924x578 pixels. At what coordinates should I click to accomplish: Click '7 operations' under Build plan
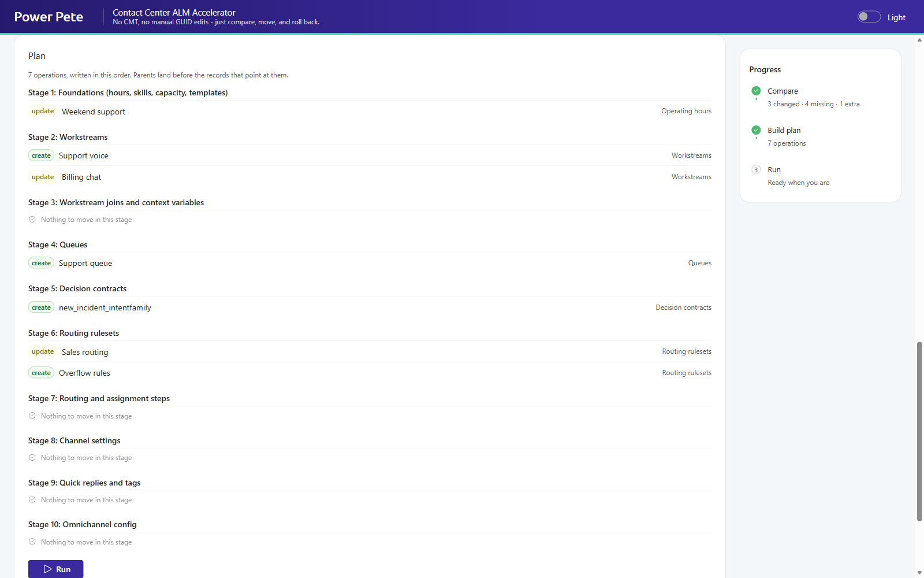point(787,143)
